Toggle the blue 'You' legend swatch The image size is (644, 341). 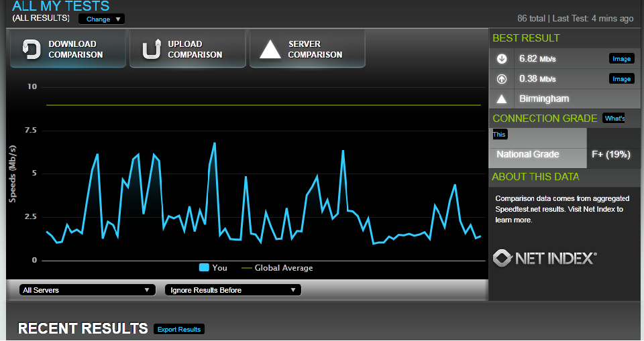click(x=205, y=268)
